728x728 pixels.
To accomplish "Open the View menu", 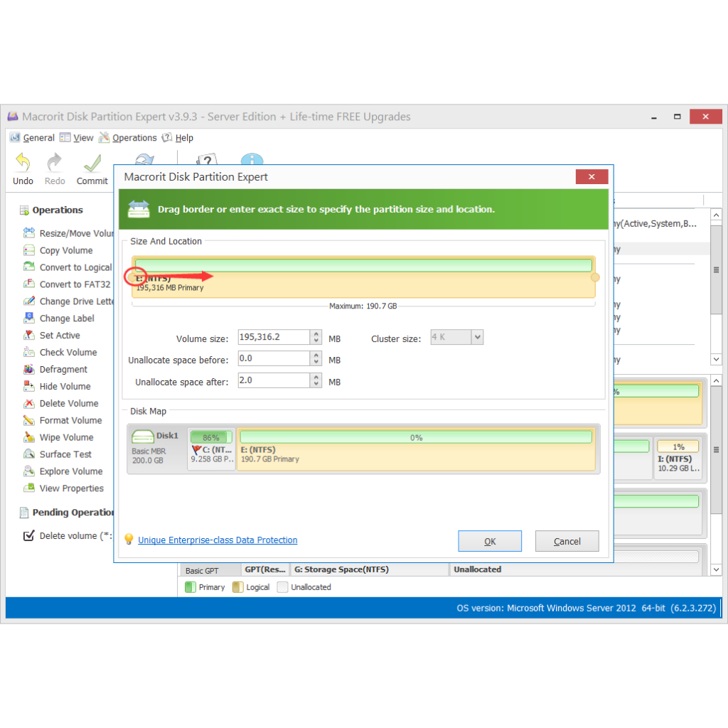I will 77,137.
